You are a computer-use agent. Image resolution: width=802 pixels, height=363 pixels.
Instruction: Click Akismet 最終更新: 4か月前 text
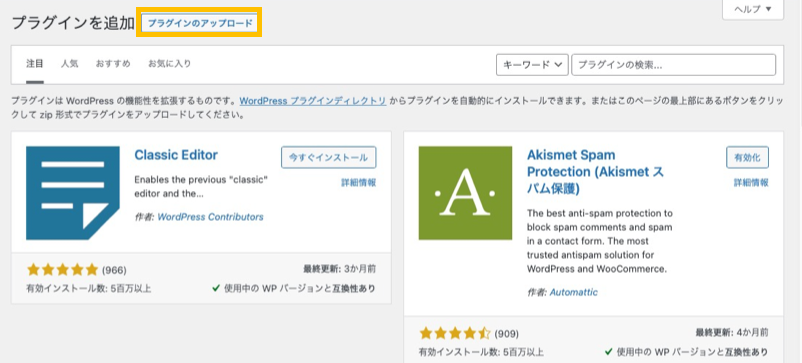(732, 333)
